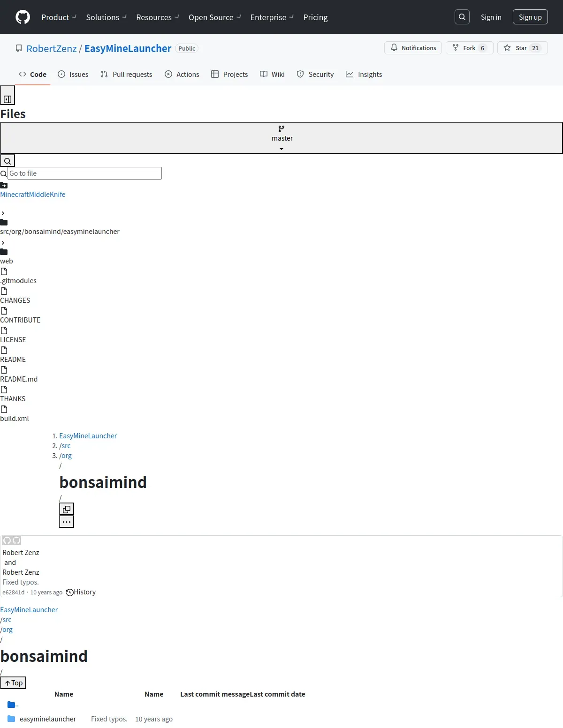Expand the Resources menu
Viewport: 563px width, 728px height.
(x=157, y=17)
